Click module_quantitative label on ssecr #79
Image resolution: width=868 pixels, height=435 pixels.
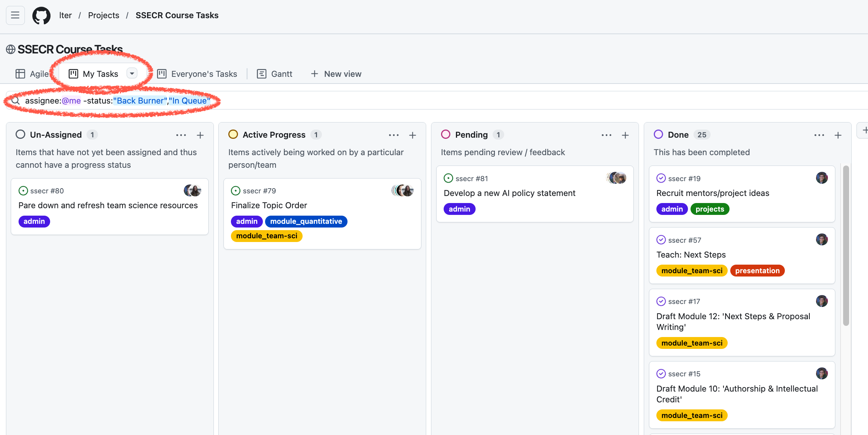(306, 221)
